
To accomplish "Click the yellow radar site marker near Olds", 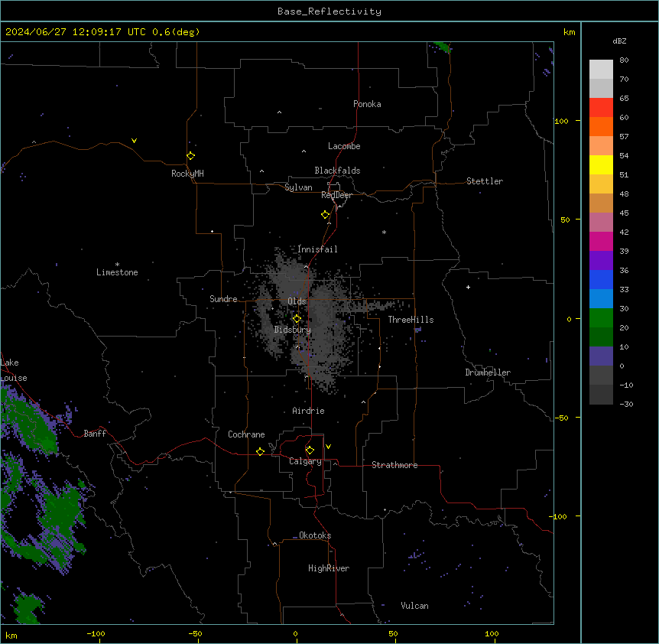I will tap(297, 319).
